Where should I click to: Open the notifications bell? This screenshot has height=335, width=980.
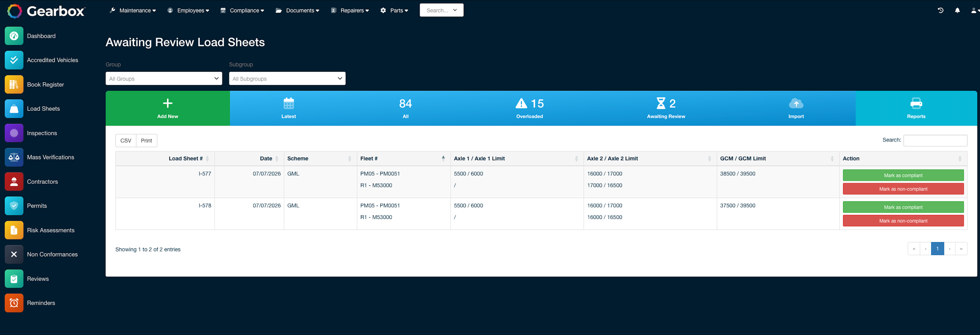[x=957, y=11]
